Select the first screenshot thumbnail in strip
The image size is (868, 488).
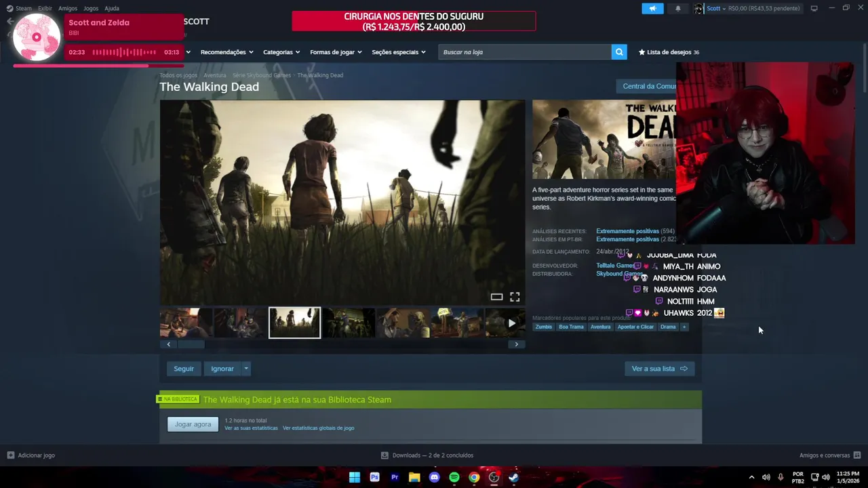click(x=186, y=323)
